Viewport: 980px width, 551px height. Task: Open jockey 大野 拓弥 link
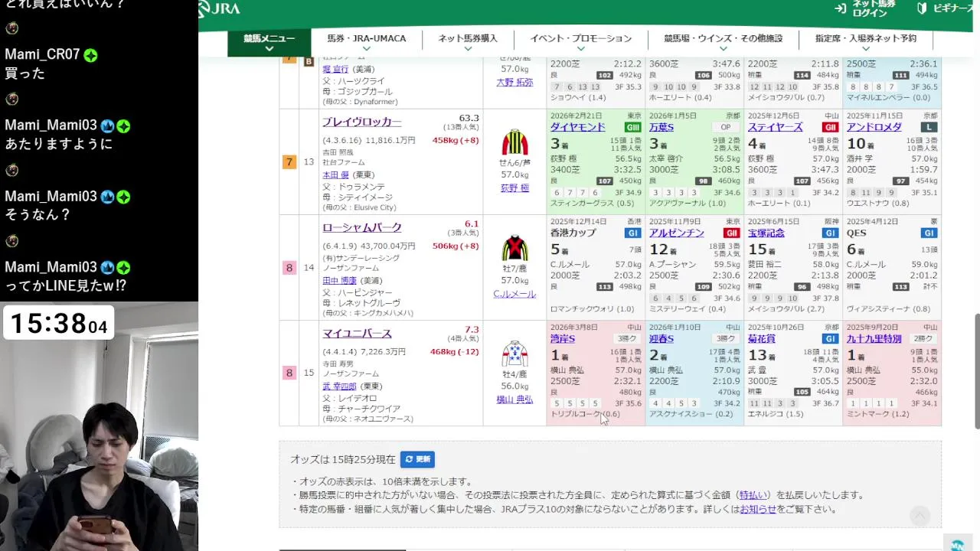coord(514,82)
